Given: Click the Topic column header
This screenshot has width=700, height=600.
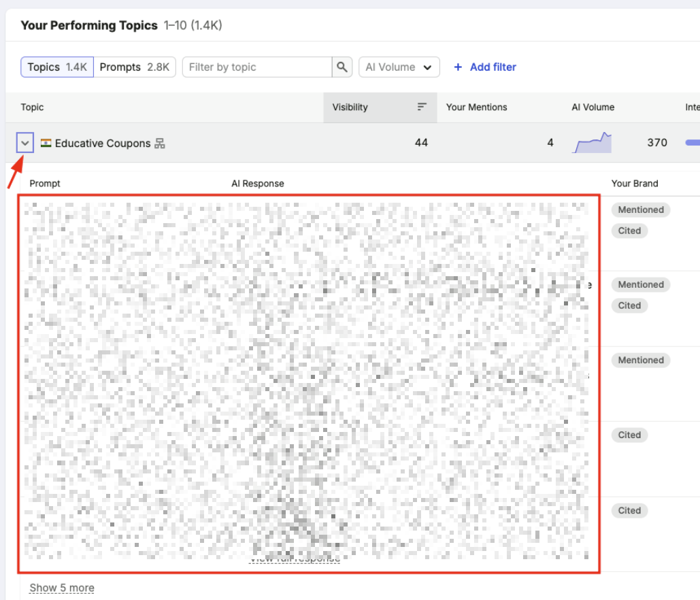Looking at the screenshot, I should pyautogui.click(x=32, y=107).
